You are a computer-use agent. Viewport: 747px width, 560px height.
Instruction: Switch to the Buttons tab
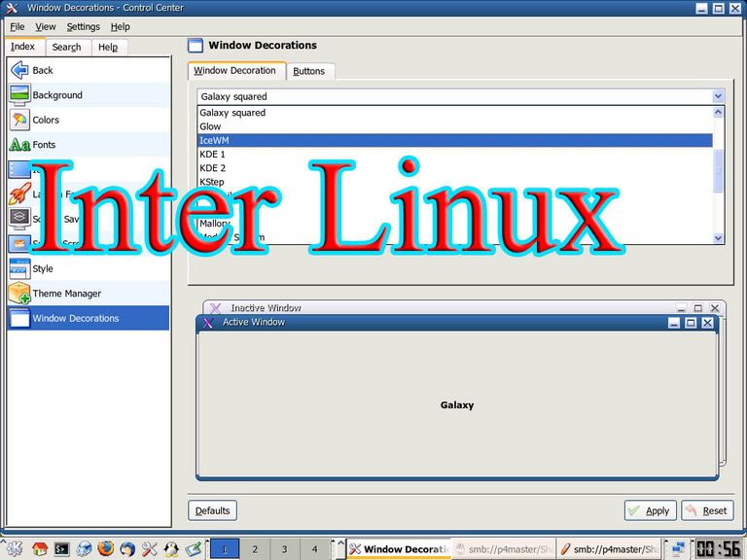tap(308, 71)
